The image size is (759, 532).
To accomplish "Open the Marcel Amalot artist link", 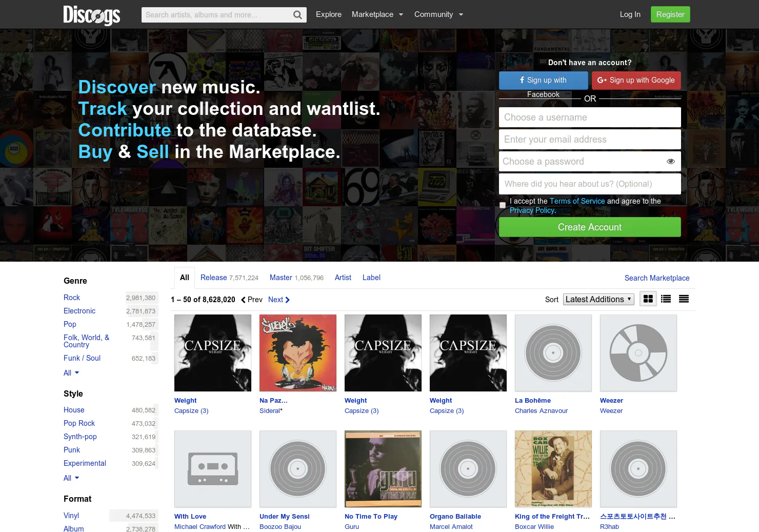I will coord(451,527).
